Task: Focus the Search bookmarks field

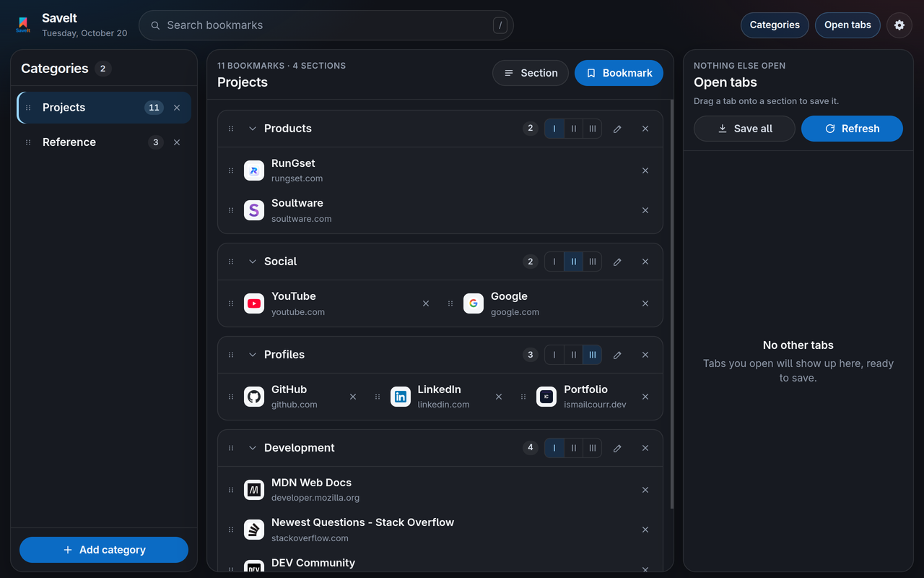Action: [x=326, y=25]
